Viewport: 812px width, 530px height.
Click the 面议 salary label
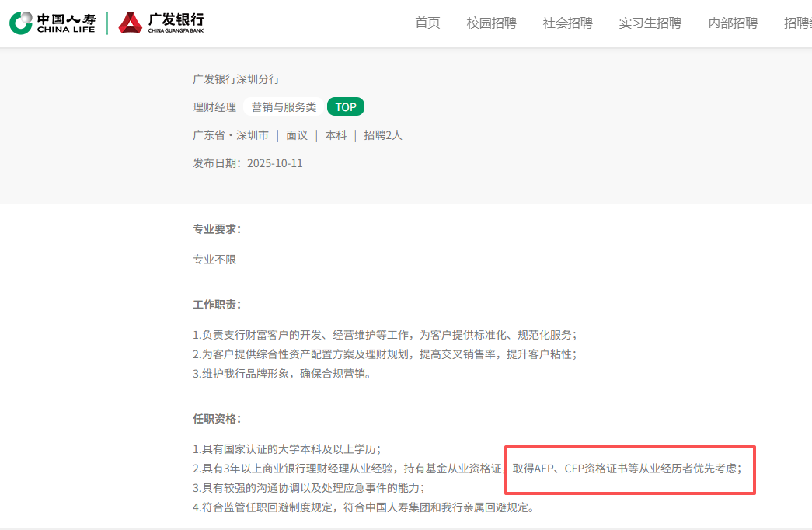pyautogui.click(x=297, y=135)
